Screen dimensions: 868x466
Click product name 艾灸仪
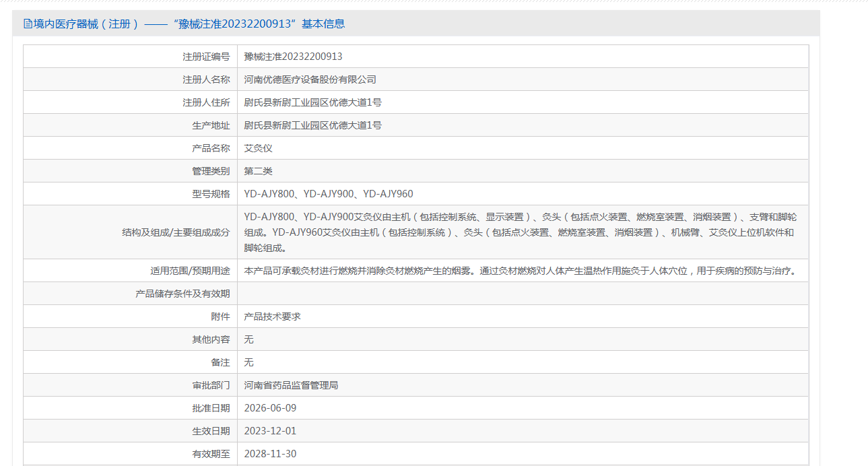(x=258, y=148)
